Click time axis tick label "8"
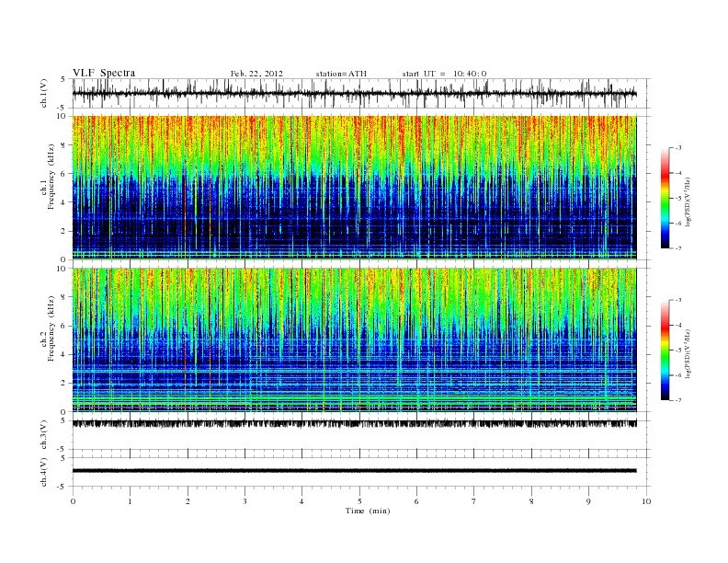This screenshot has width=728, height=563. click(531, 501)
